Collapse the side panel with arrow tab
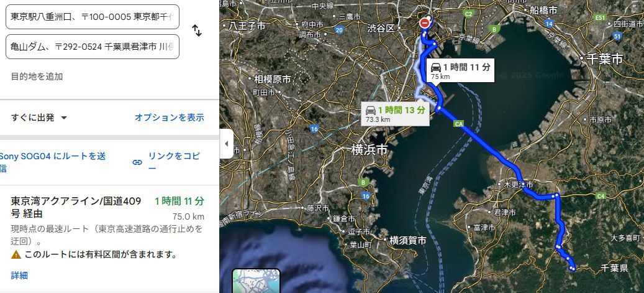This screenshot has height=293, width=644. click(227, 144)
